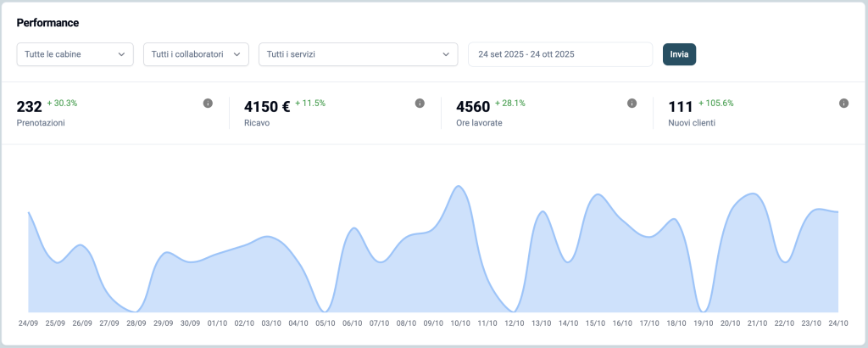868x348 pixels.
Task: Click info icon beside Ricavo stat
Action: point(420,104)
